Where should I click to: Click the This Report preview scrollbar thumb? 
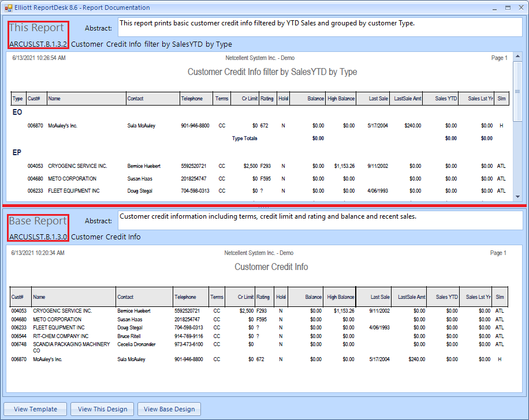(517, 92)
